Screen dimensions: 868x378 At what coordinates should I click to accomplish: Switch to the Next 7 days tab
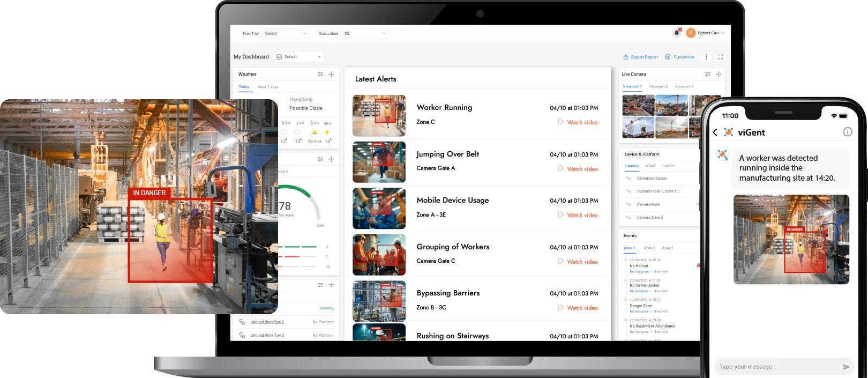tap(268, 87)
